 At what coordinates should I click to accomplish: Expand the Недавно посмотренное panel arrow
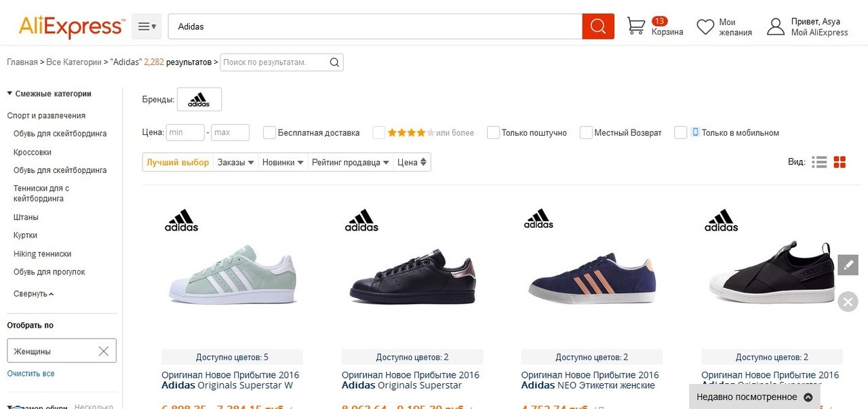click(x=808, y=397)
